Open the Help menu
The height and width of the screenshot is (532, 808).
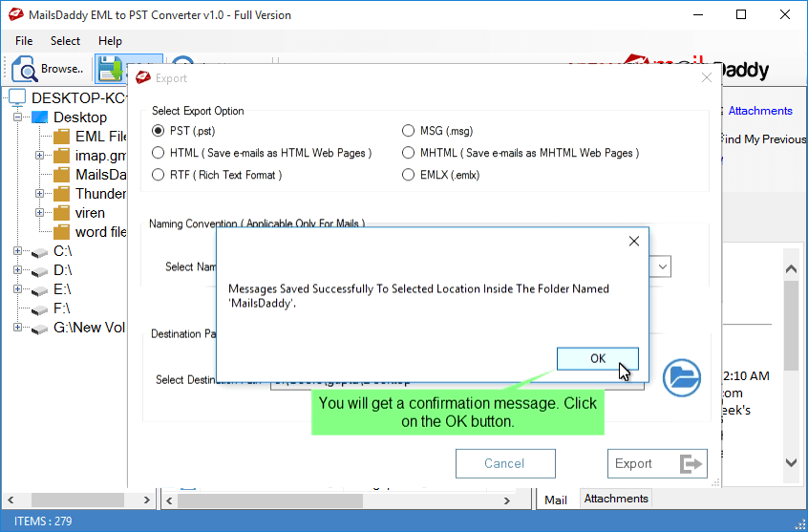point(110,41)
